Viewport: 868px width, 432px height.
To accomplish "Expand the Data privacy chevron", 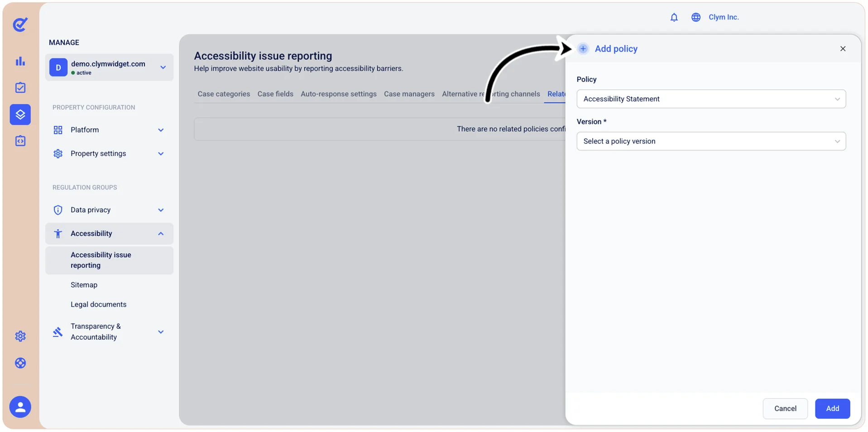I will 161,210.
